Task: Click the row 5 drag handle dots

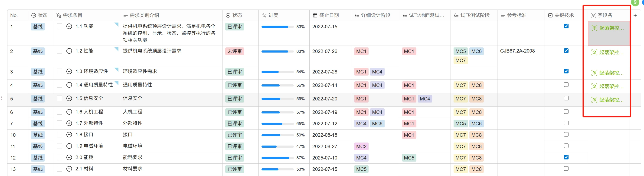Action: (1, 98)
